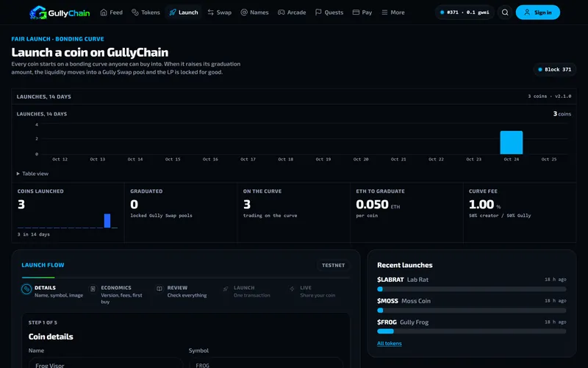Image resolution: width=588 pixels, height=368 pixels.
Task: Open the block and gwei network pill
Action: 465,13
